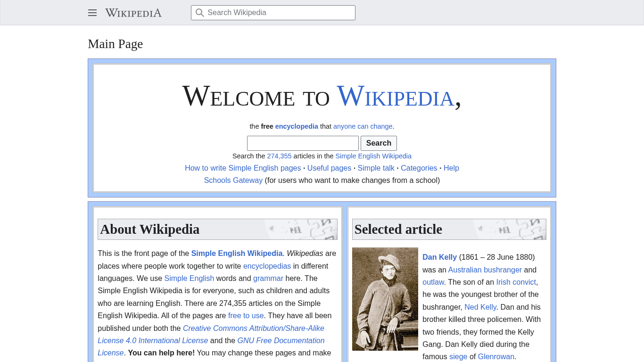Click the 'About Wikipedia' section heading

point(150,230)
